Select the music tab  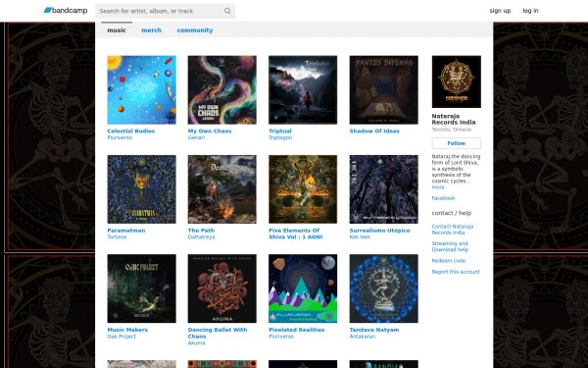click(x=117, y=30)
